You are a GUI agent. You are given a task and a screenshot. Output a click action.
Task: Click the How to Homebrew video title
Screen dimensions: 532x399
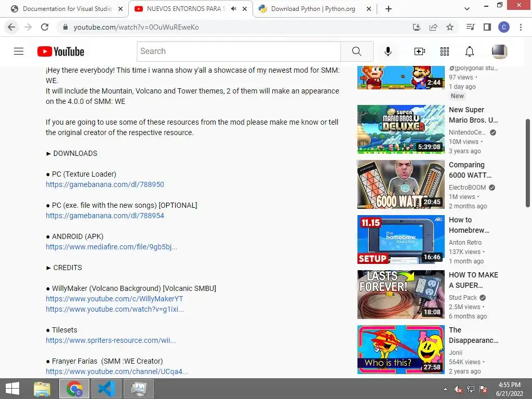click(469, 225)
